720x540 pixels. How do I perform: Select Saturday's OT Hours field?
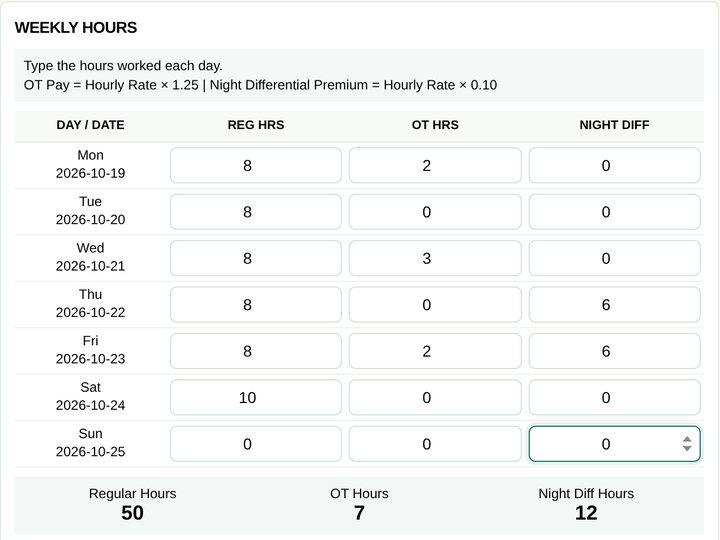435,397
